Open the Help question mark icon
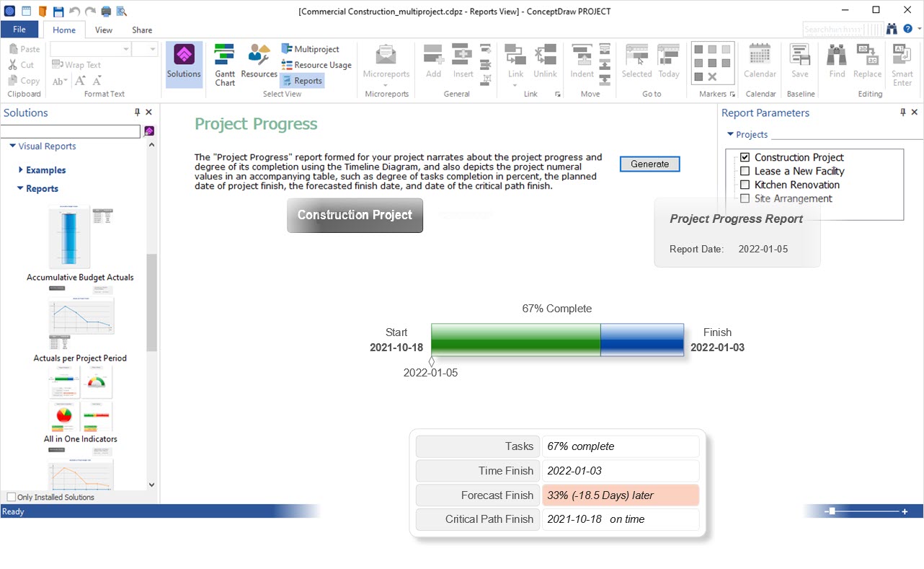Viewport: 924px width, 569px height. click(x=907, y=29)
